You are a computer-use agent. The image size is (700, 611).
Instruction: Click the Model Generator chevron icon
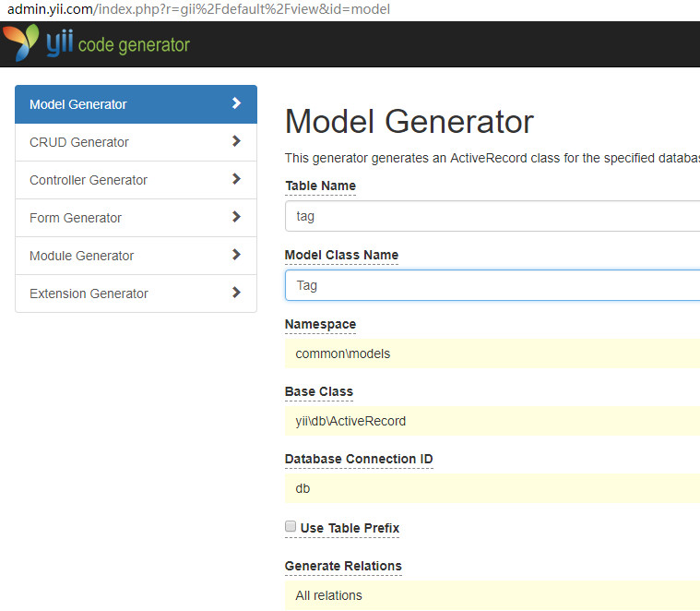237,103
